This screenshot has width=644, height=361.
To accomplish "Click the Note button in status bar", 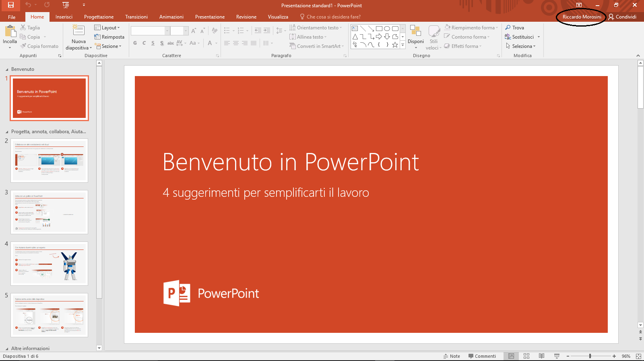I will 452,356.
